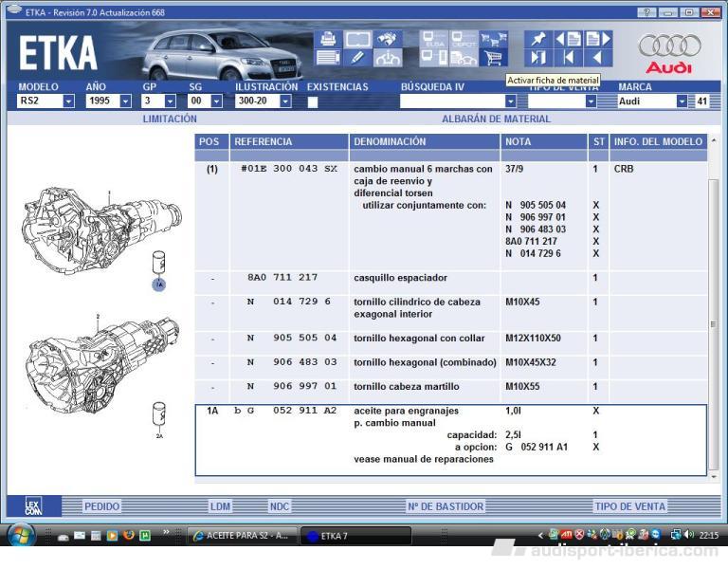Select the N 906 997 01 tornillo cabeza martillo row
The height and width of the screenshot is (569, 728).
(x=451, y=391)
